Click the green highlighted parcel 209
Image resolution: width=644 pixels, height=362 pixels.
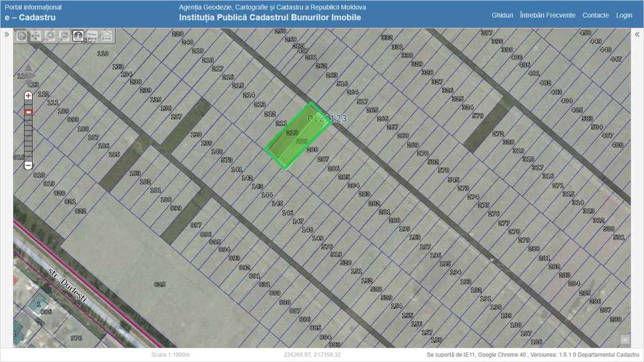(x=302, y=141)
